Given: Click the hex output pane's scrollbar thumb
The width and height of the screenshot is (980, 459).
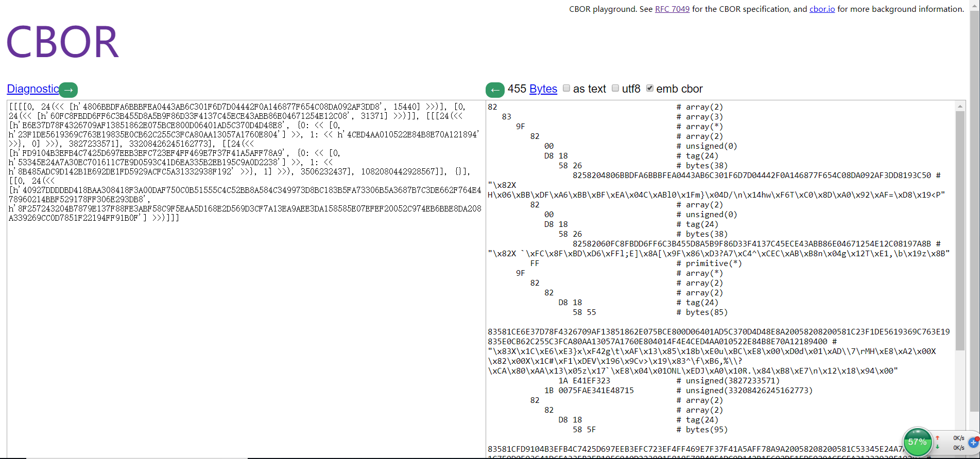Looking at the screenshot, I should 960,232.
